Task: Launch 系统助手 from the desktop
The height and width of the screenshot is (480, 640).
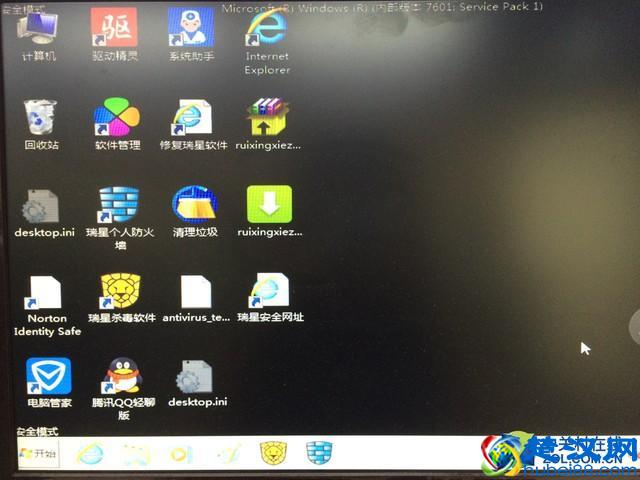Action: 190,30
